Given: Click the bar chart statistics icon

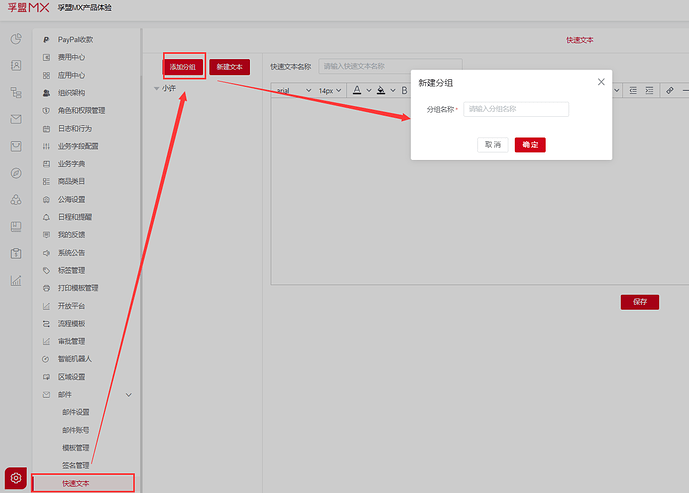Looking at the screenshot, I should (16, 280).
